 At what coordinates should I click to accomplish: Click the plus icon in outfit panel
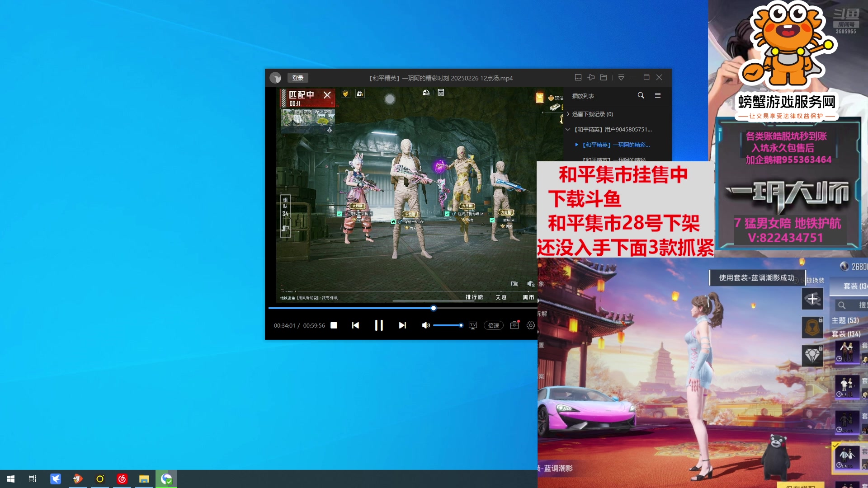(812, 299)
